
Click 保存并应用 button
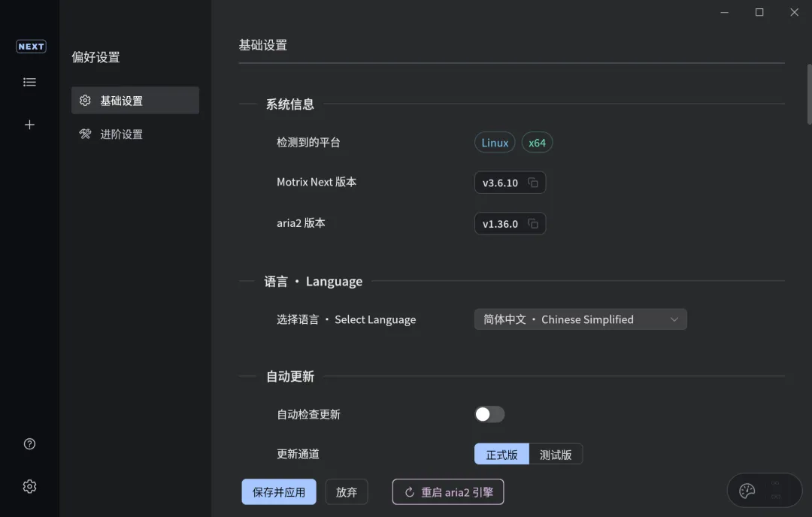tap(279, 491)
